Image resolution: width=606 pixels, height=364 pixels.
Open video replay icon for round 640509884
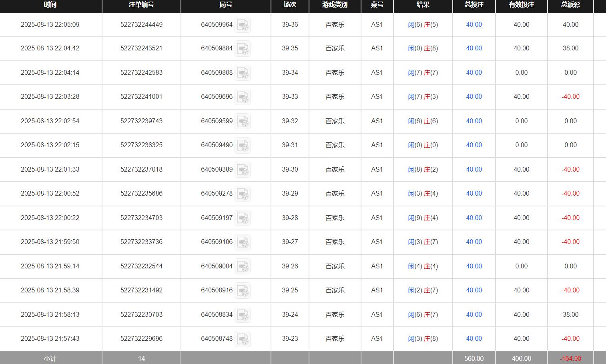tap(243, 48)
